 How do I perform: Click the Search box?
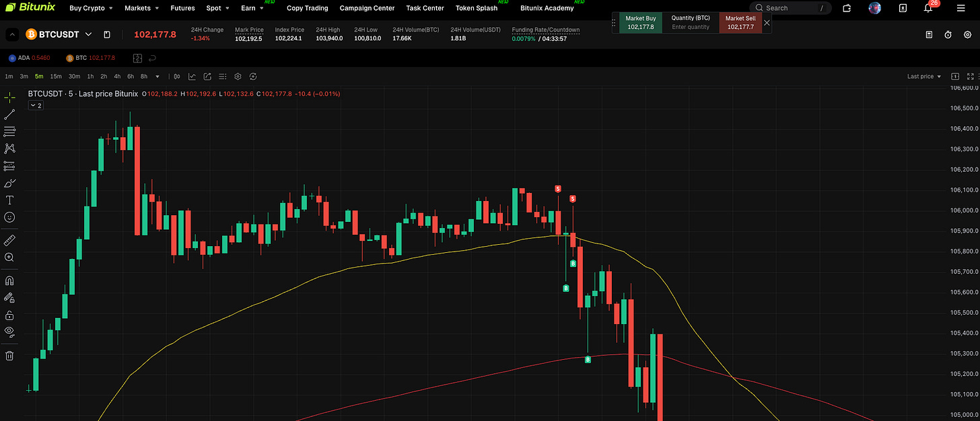790,8
